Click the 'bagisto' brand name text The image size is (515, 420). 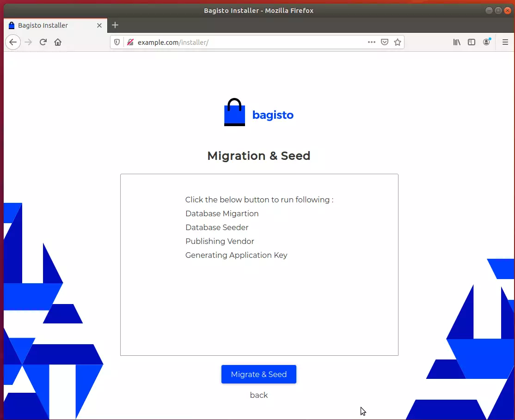[273, 115]
